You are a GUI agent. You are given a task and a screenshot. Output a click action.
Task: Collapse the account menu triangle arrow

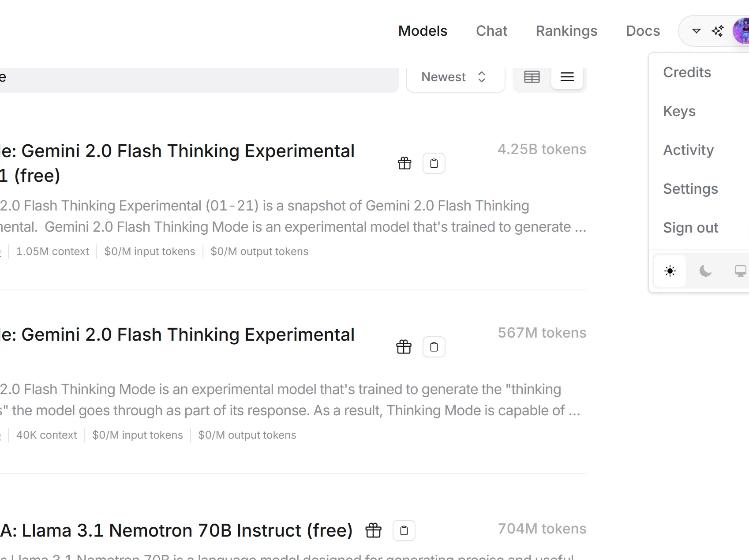coord(697,31)
